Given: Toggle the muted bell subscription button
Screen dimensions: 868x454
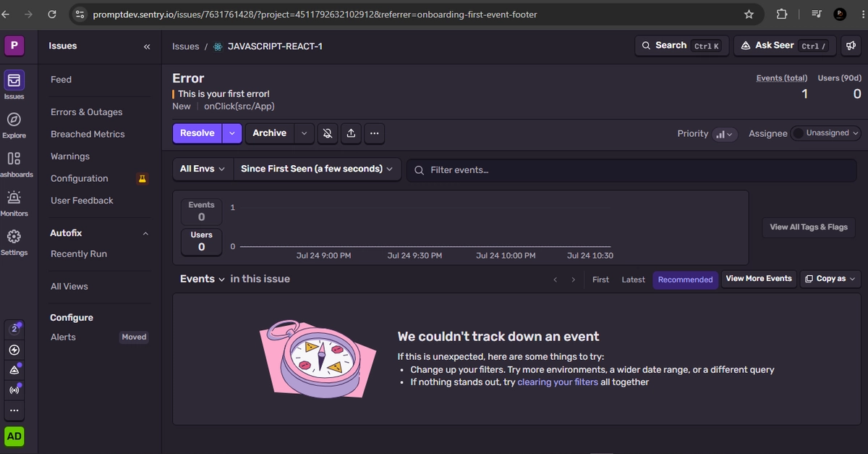Looking at the screenshot, I should pyautogui.click(x=328, y=133).
